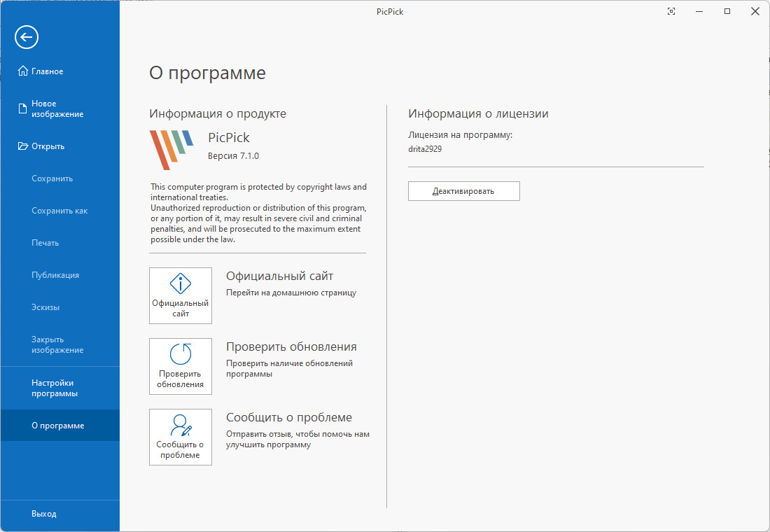This screenshot has height=532, width=770.
Task: Select Сохранить in the sidebar
Action: pos(60,178)
